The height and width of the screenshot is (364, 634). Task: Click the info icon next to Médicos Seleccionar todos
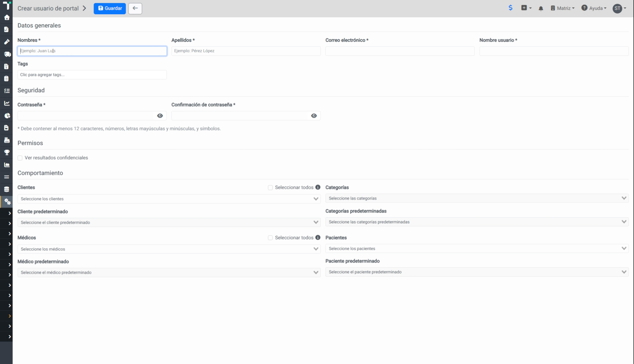pos(318,237)
